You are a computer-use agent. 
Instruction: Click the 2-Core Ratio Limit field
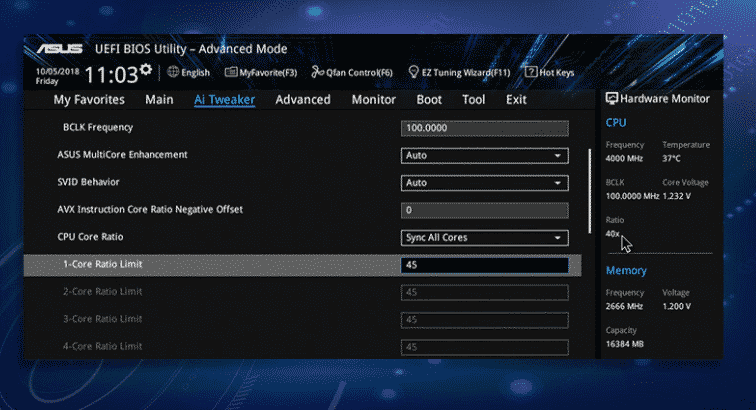pos(485,292)
